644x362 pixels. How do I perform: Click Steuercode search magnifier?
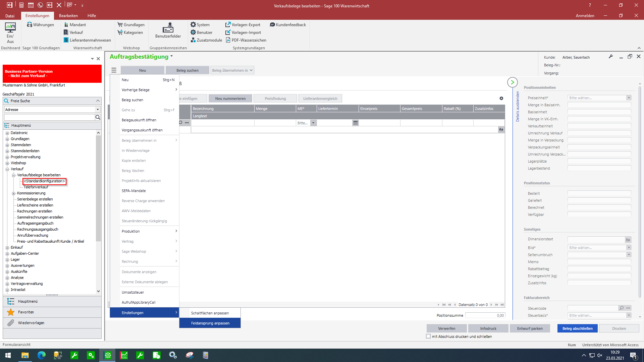[622, 308]
